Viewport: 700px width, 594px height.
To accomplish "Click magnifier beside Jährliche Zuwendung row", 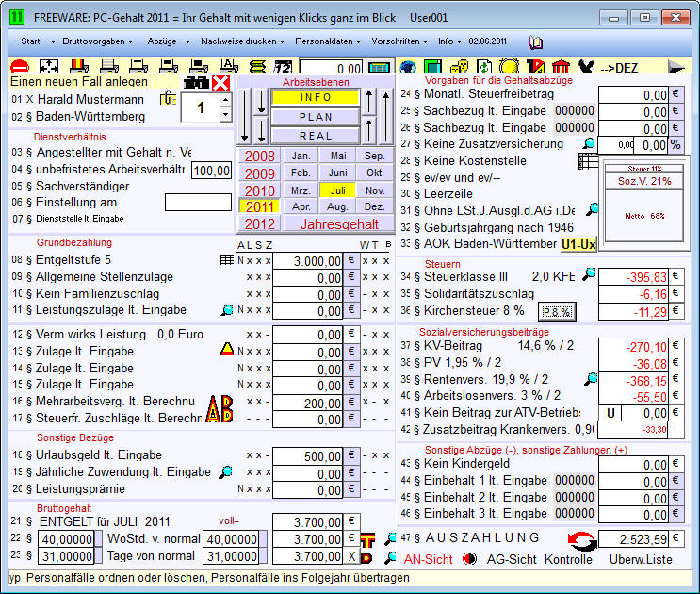I will point(226,471).
